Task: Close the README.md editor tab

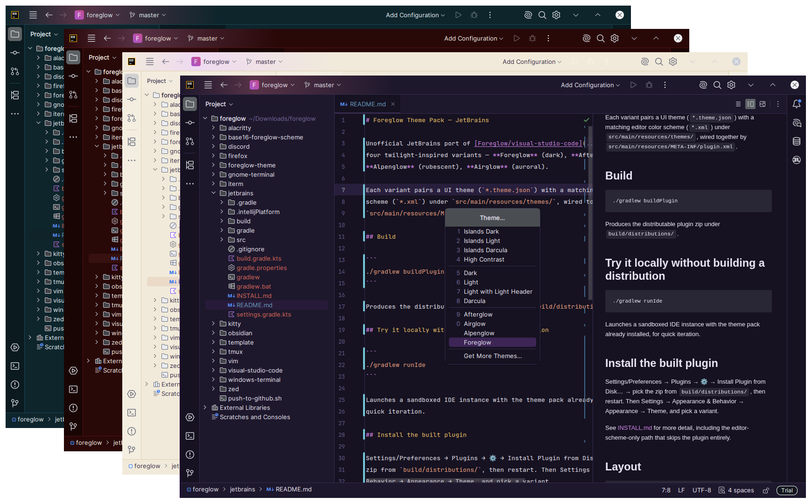Action: (393, 104)
